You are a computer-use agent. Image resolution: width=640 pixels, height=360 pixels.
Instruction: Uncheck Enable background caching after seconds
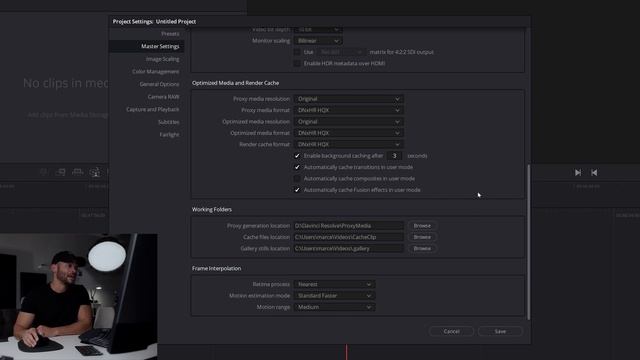click(x=297, y=156)
